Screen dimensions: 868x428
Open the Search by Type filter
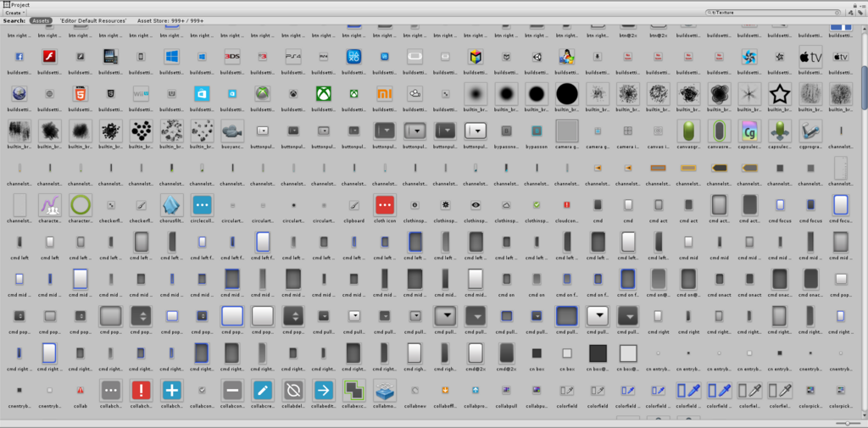[x=849, y=12]
